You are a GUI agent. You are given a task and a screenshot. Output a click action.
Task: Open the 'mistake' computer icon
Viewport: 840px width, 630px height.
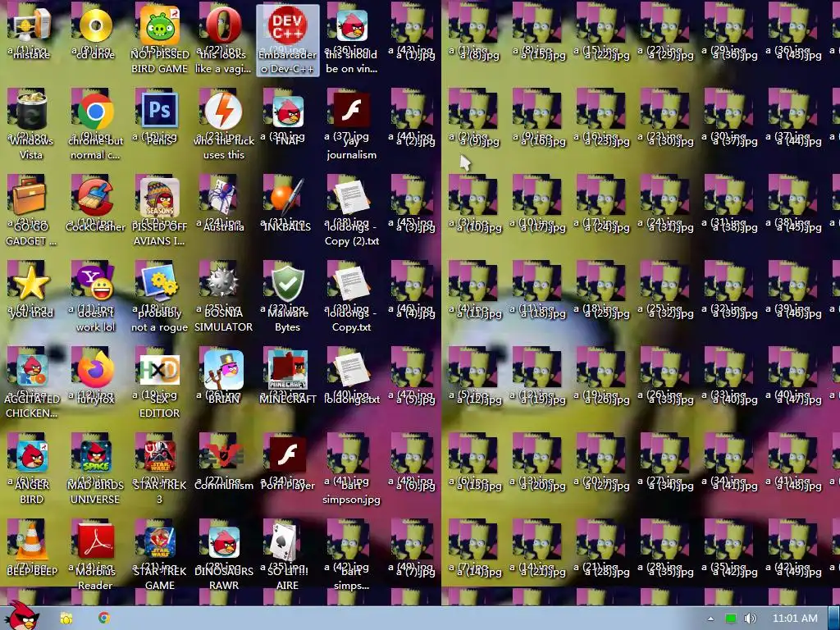(x=31, y=25)
